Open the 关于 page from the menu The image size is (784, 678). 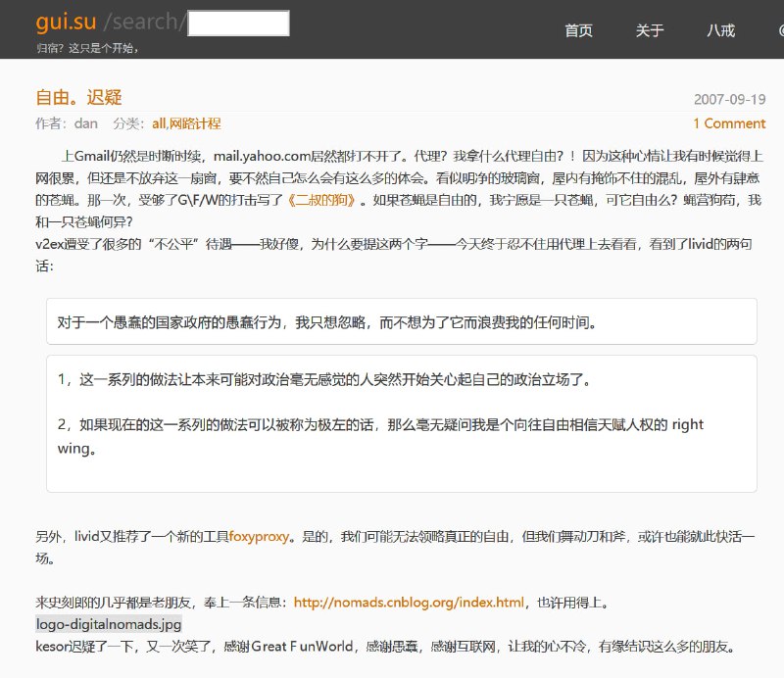[650, 30]
